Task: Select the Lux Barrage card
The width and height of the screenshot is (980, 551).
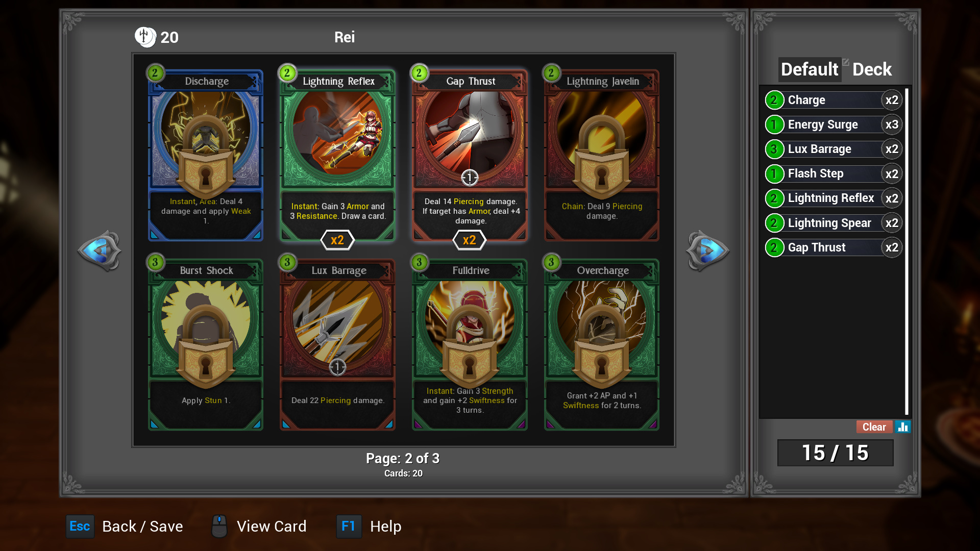Action: click(337, 344)
